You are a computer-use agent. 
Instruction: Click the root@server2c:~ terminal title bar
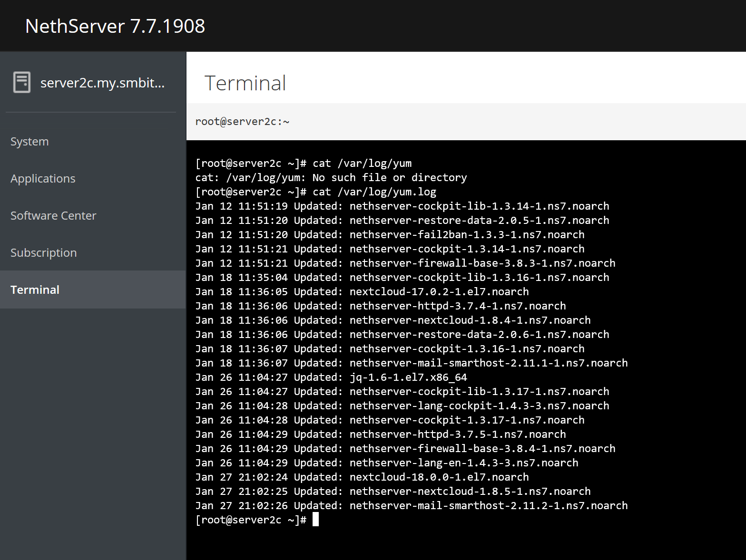point(466,122)
